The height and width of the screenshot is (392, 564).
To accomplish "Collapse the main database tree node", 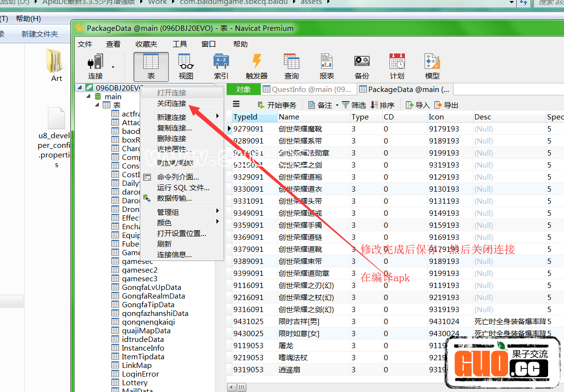I will [89, 97].
